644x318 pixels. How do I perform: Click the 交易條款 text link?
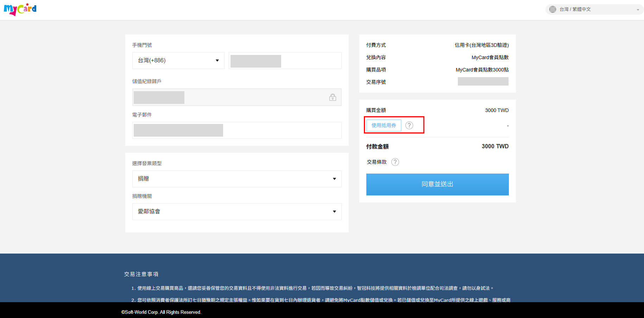click(377, 162)
